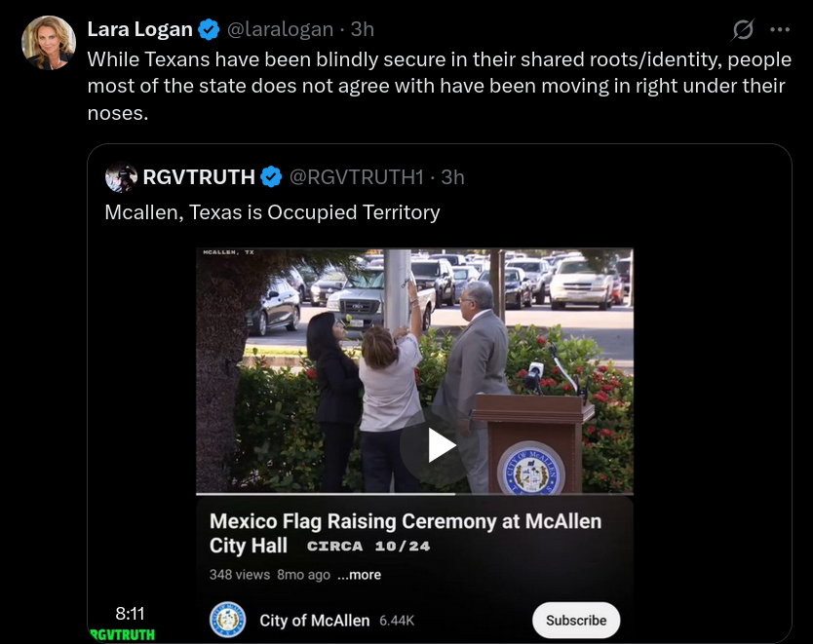
Task: Open the RGVTRUTH display name
Action: point(199,177)
